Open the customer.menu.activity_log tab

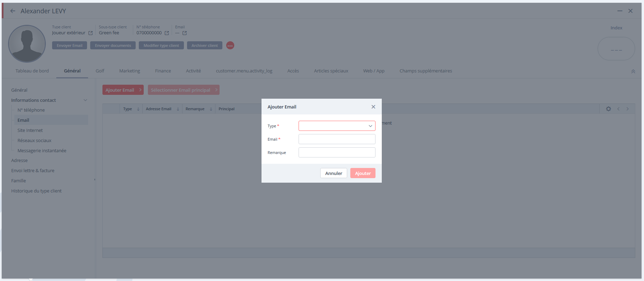[244, 71]
